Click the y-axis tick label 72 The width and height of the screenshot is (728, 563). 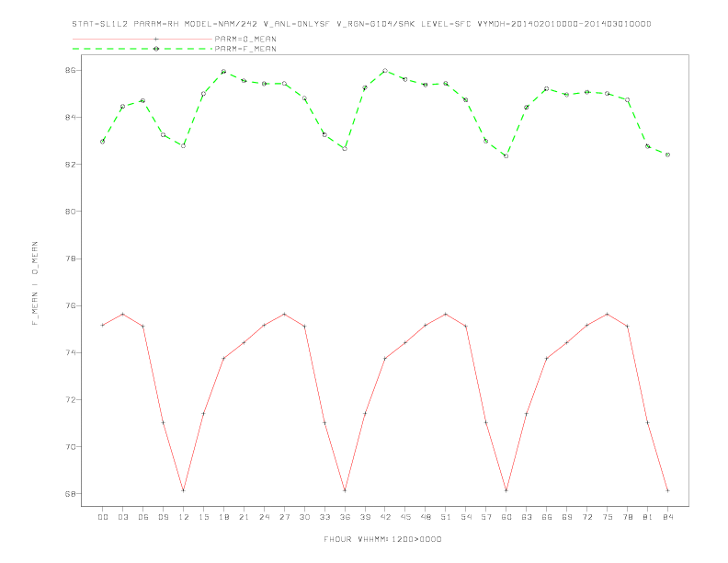[x=70, y=400]
